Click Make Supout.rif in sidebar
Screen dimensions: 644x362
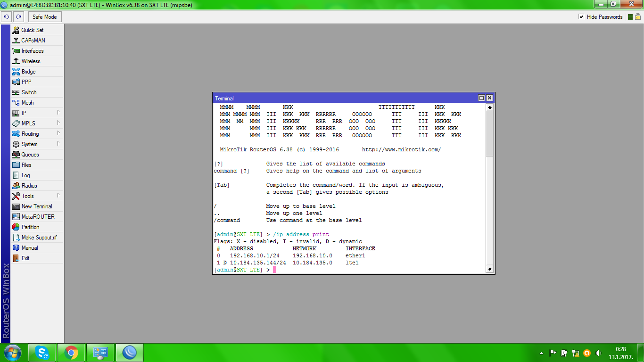click(x=39, y=238)
